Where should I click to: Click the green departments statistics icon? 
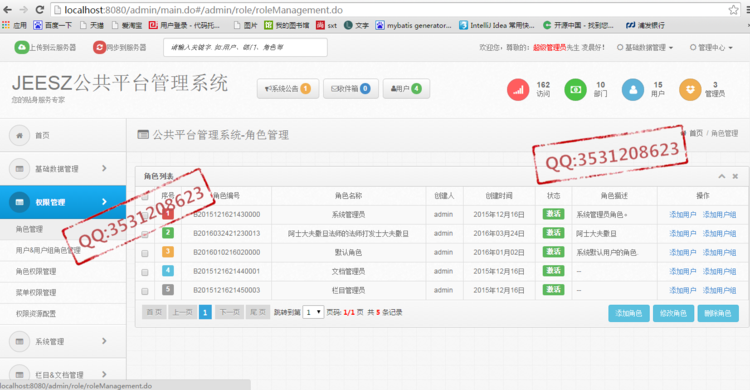coord(575,89)
